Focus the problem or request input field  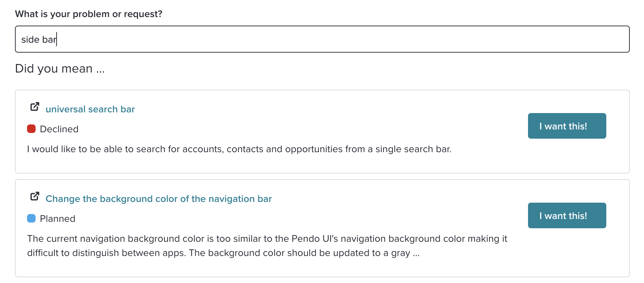(322, 39)
